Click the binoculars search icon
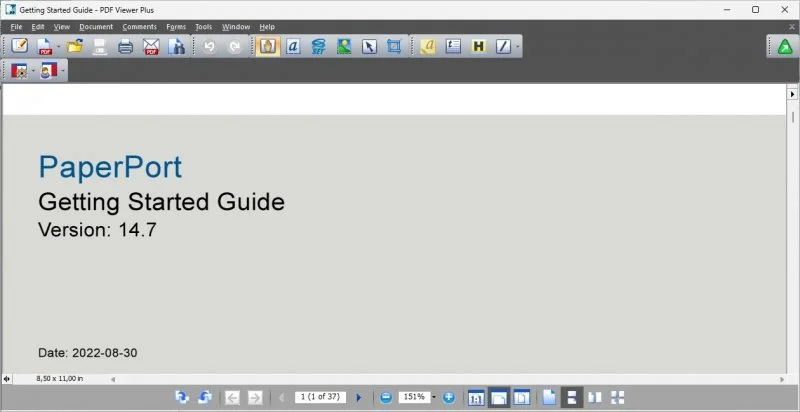The width and height of the screenshot is (800, 412). point(177,46)
